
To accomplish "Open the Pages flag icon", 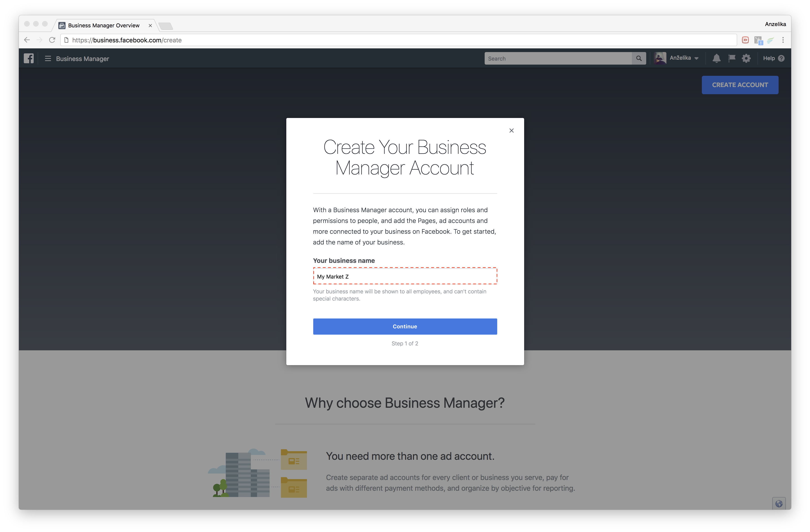I will click(731, 59).
